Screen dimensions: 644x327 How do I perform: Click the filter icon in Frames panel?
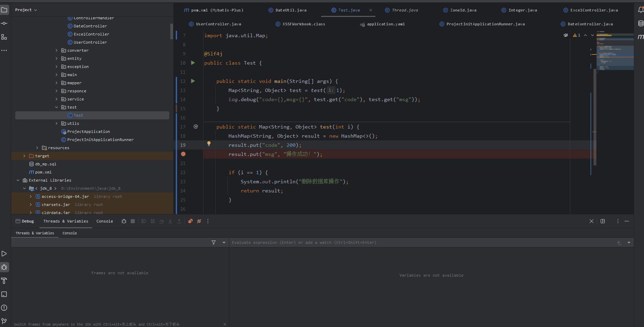pos(214,242)
